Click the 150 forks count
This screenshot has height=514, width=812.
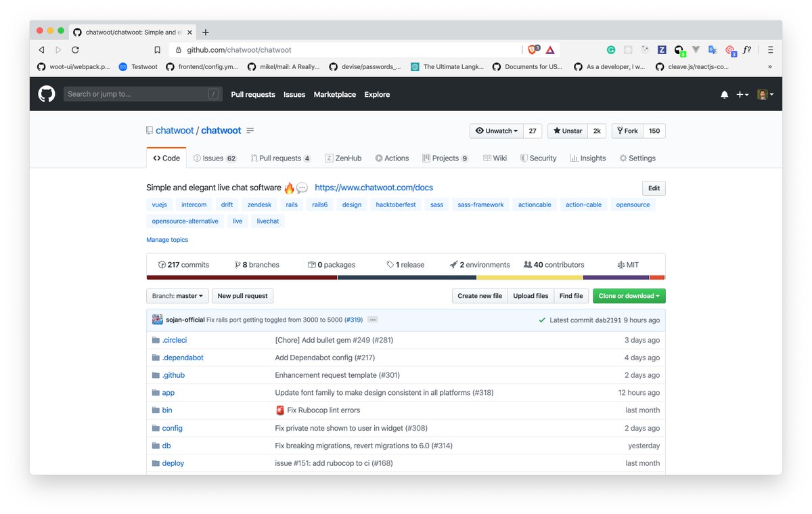(x=654, y=131)
